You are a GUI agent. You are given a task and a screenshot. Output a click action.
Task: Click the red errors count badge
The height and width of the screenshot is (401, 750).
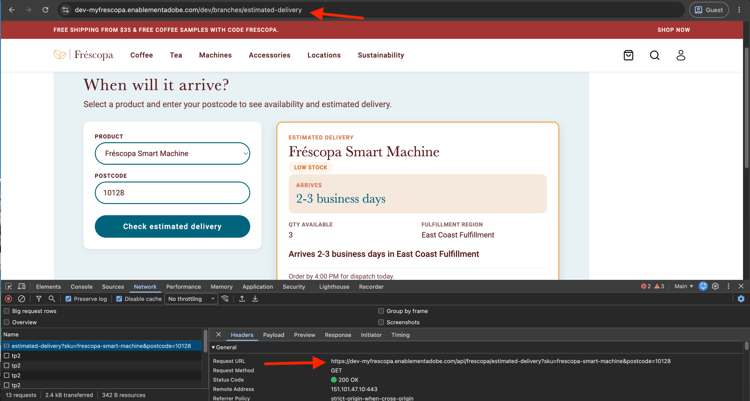(646, 286)
